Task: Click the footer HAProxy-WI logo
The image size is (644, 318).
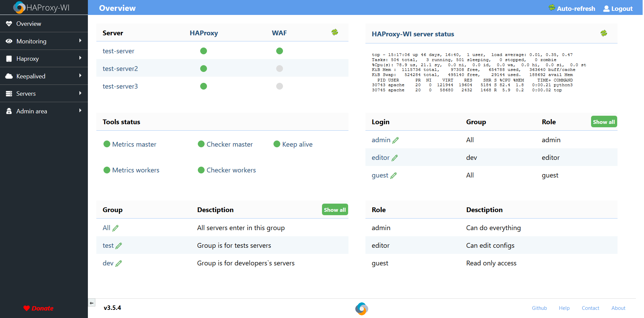Action: pyautogui.click(x=362, y=308)
